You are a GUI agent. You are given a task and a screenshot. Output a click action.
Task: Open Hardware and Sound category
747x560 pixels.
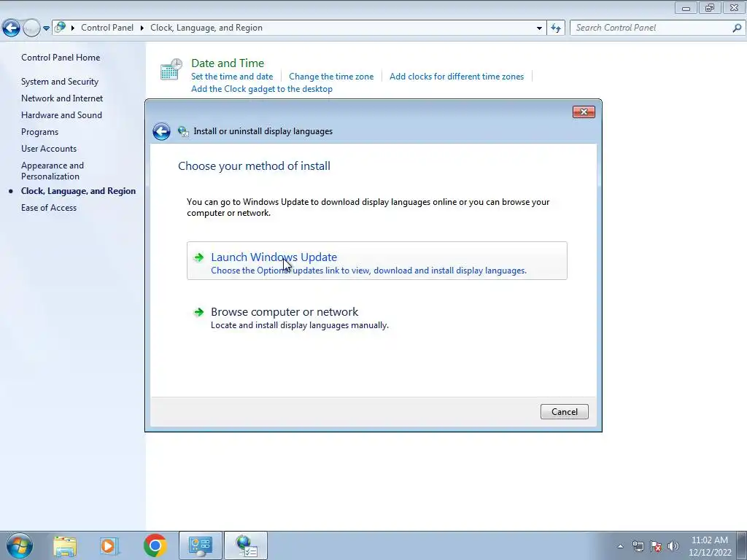click(61, 114)
